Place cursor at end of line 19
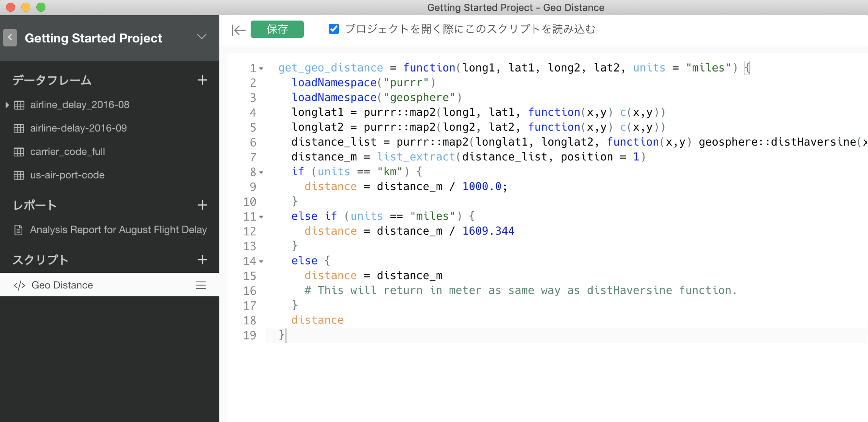The width and height of the screenshot is (868, 422). coord(287,335)
